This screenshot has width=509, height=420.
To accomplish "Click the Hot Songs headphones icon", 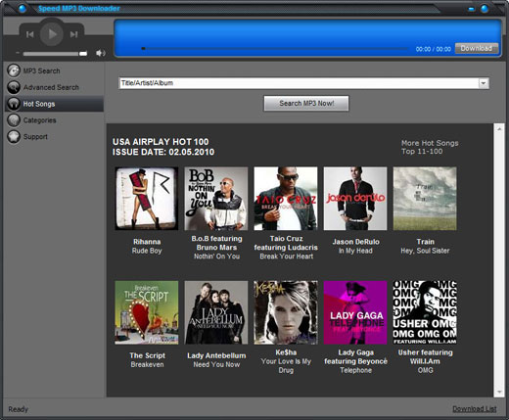I will tap(14, 104).
